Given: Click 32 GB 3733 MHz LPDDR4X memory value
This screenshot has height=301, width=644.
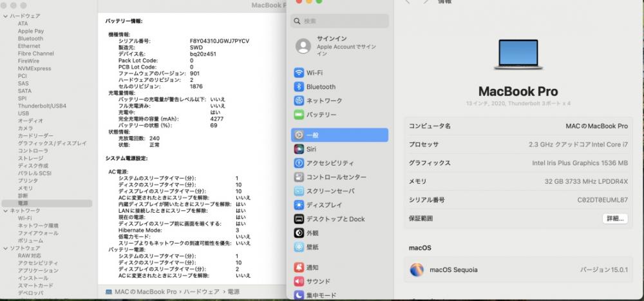Looking at the screenshot, I should point(586,182).
